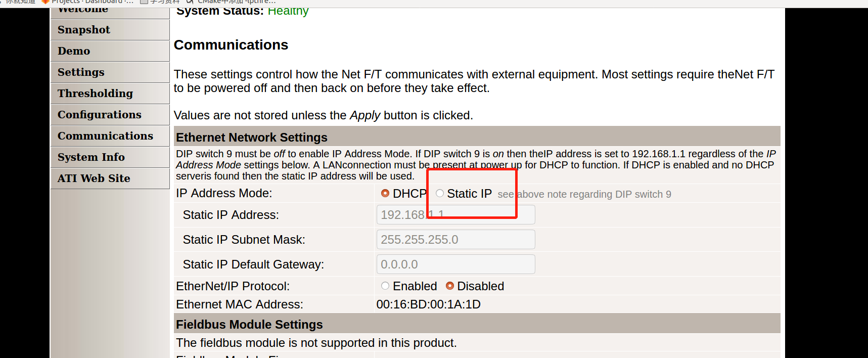
Task: Open the Configurations page
Action: point(100,115)
